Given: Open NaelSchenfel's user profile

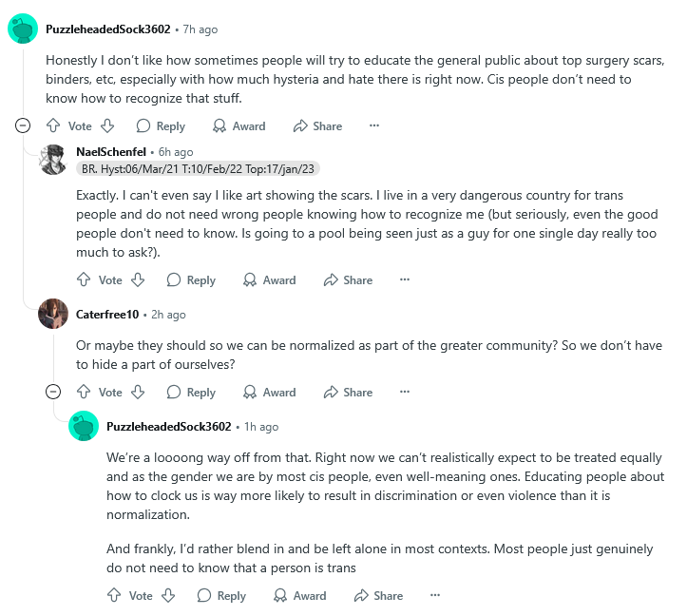Looking at the screenshot, I should click(109, 152).
